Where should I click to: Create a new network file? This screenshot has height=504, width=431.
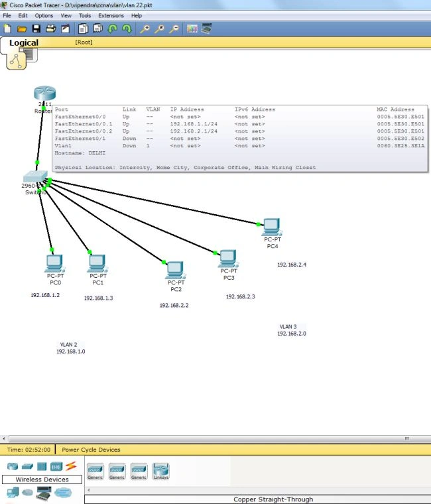(x=7, y=29)
